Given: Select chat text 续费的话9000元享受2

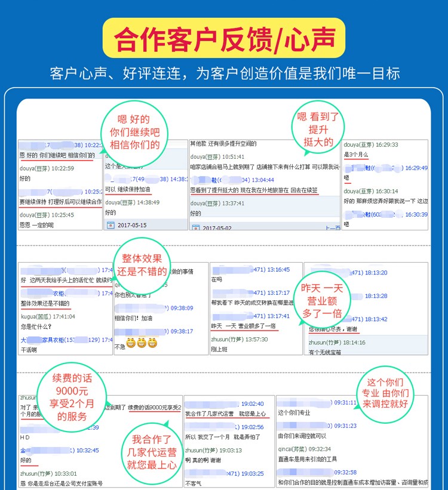Looking at the screenshot, I should point(155,408).
